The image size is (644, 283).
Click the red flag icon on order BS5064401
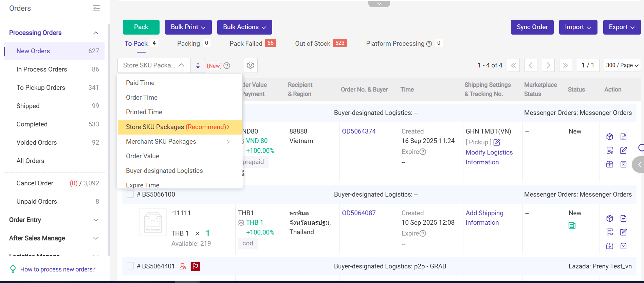[195, 266]
